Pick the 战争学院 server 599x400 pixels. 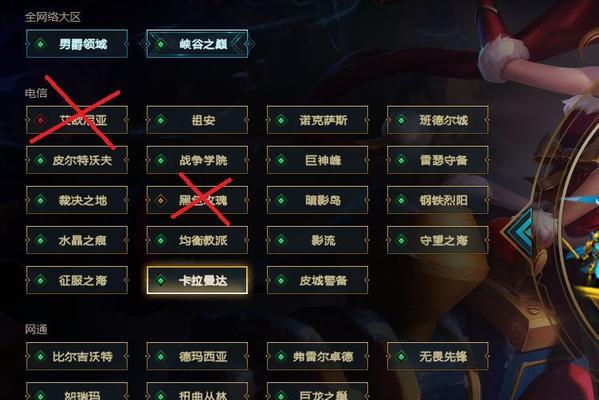[x=197, y=160]
